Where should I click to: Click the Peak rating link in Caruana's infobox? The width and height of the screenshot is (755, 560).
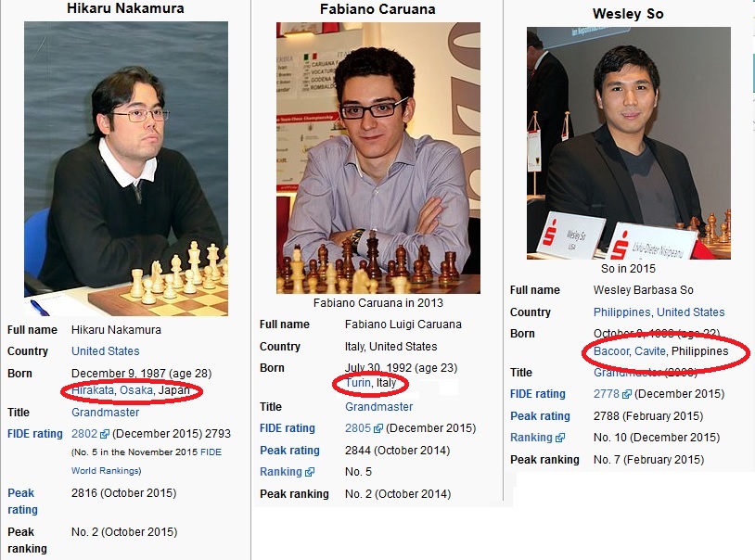tap(289, 451)
